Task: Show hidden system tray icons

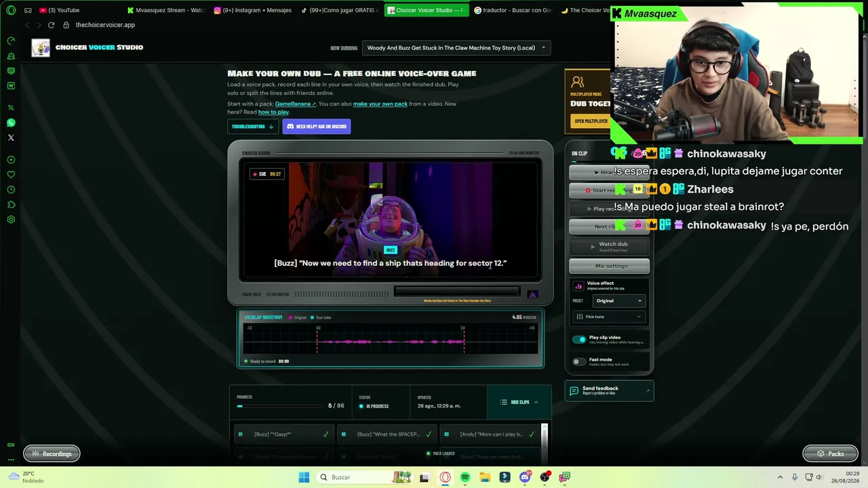Action: pyautogui.click(x=780, y=477)
